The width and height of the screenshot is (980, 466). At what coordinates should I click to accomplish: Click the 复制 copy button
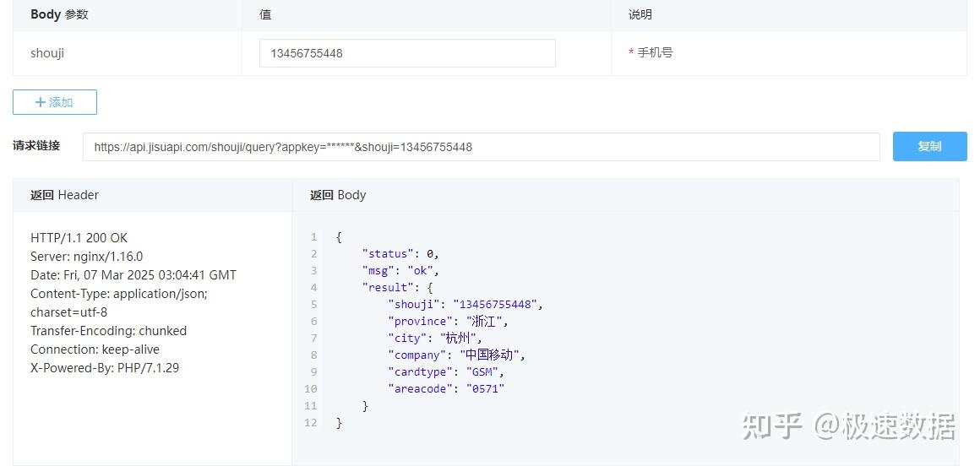click(929, 146)
